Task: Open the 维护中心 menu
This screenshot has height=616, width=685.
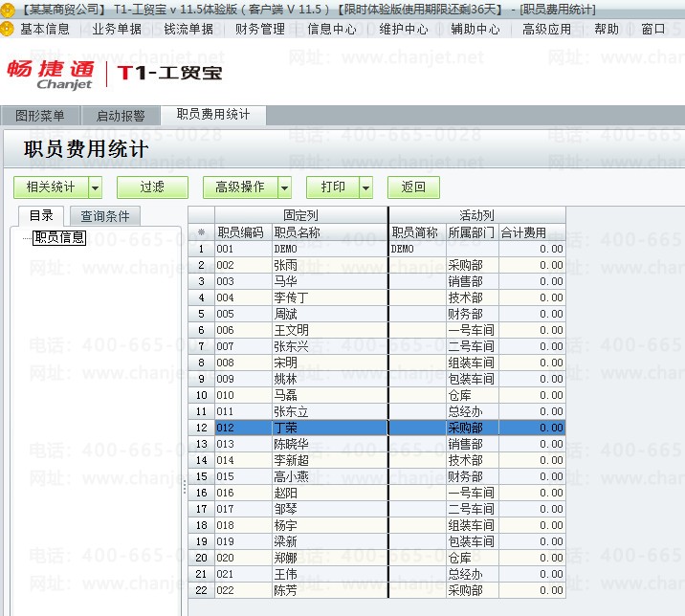Action: [x=404, y=30]
